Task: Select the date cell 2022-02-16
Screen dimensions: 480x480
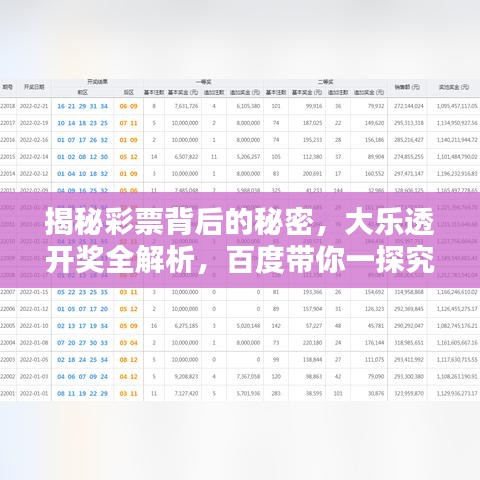Action: pos(34,140)
